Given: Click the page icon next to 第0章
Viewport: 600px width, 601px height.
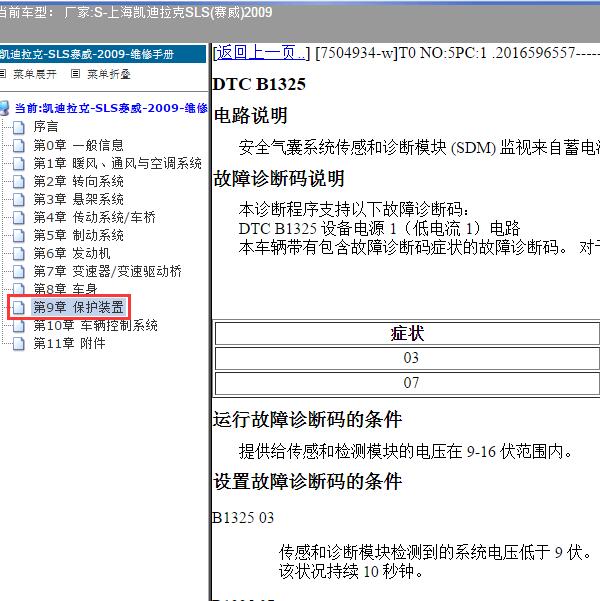Looking at the screenshot, I should coord(18,146).
